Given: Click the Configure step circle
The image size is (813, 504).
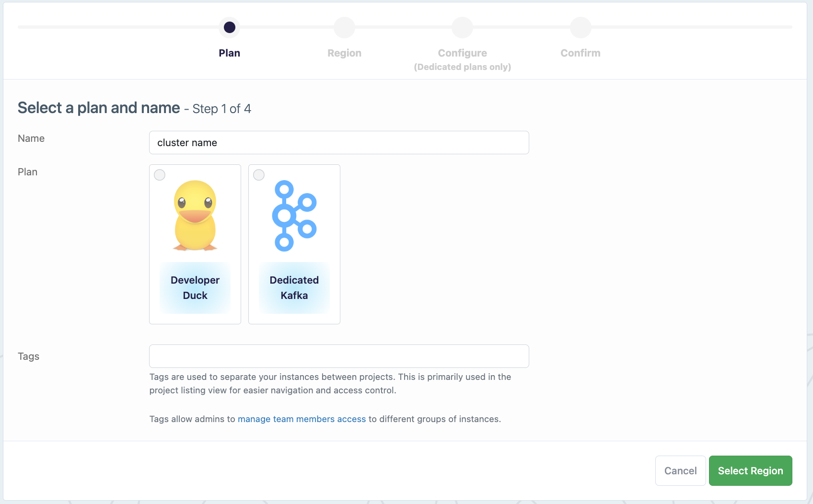Looking at the screenshot, I should coord(462,27).
